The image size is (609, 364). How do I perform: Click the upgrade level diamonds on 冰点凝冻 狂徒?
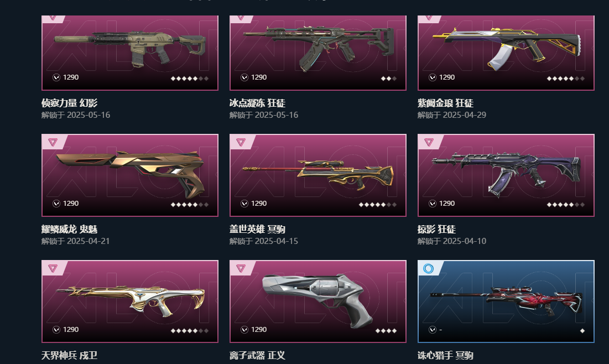(x=389, y=79)
